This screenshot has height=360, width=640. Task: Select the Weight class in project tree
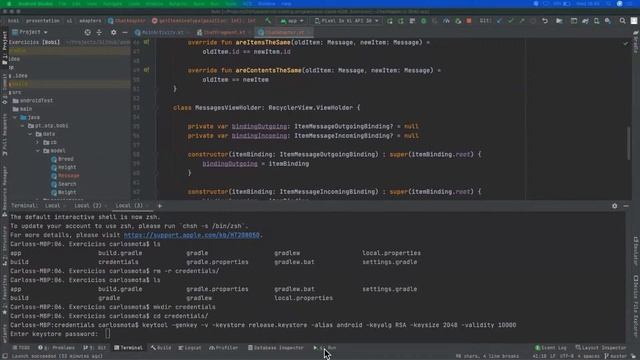(63, 192)
